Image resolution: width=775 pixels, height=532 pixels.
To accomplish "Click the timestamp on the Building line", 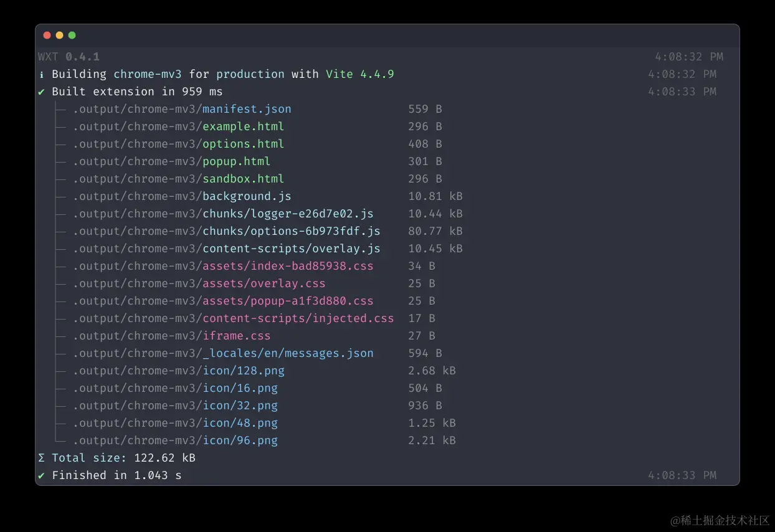I will [682, 74].
